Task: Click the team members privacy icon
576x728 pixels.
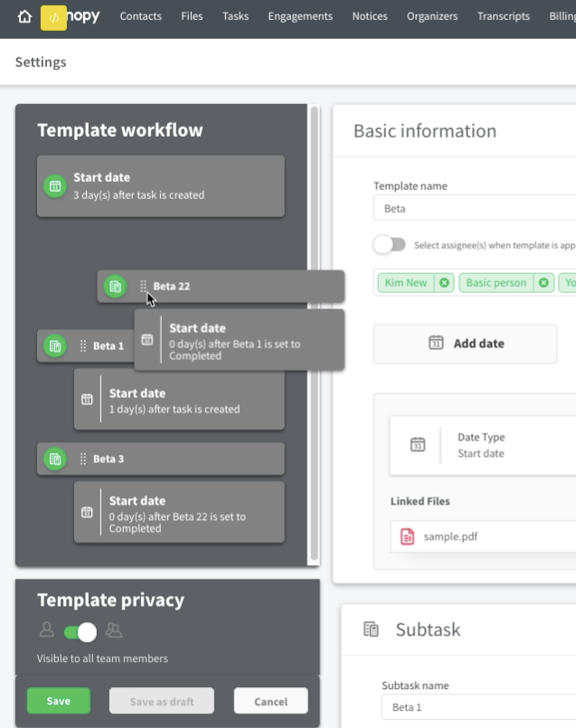Action: coord(114,630)
